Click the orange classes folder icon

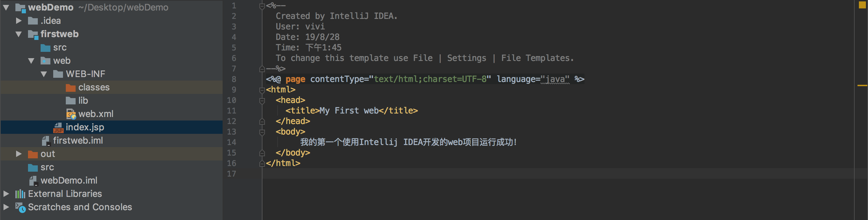[x=71, y=88]
